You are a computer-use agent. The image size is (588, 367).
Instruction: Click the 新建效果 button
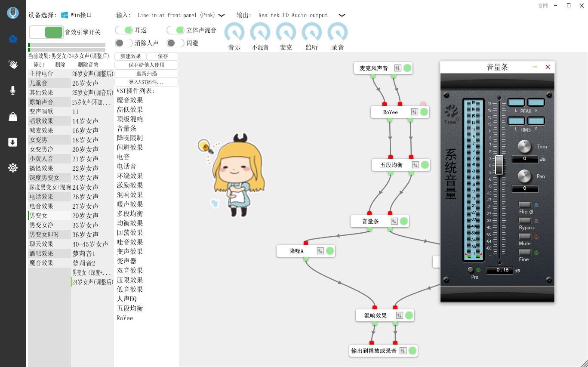130,56
